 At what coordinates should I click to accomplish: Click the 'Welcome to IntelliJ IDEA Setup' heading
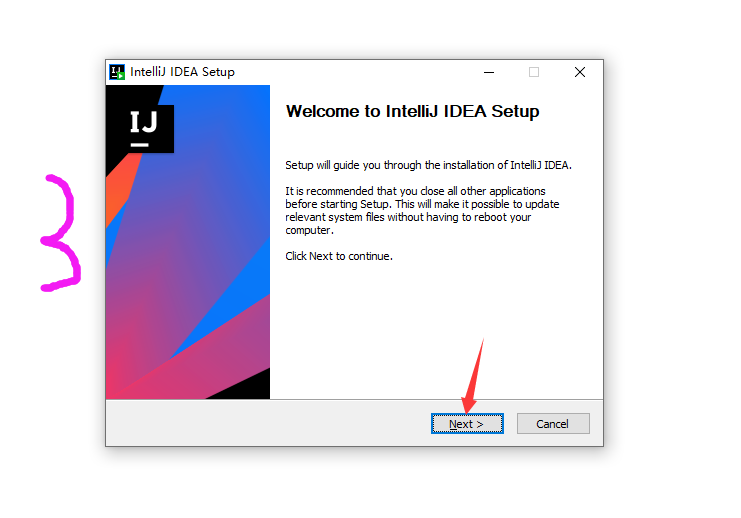413,112
